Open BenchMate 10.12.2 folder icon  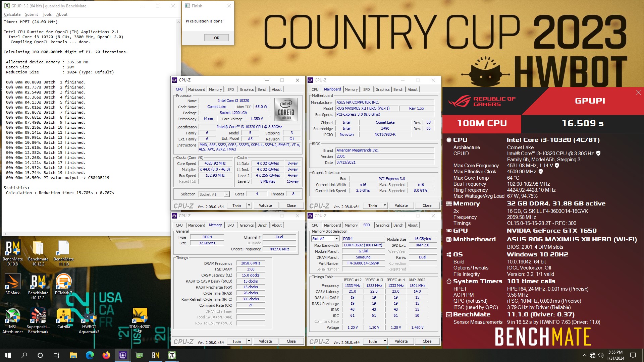click(x=38, y=253)
